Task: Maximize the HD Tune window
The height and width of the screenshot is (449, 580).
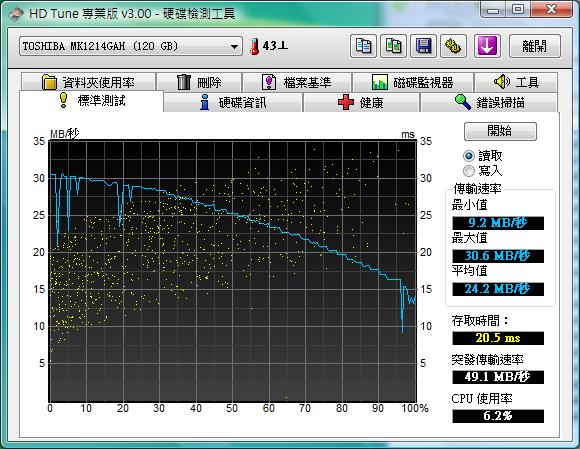Action: [518, 9]
